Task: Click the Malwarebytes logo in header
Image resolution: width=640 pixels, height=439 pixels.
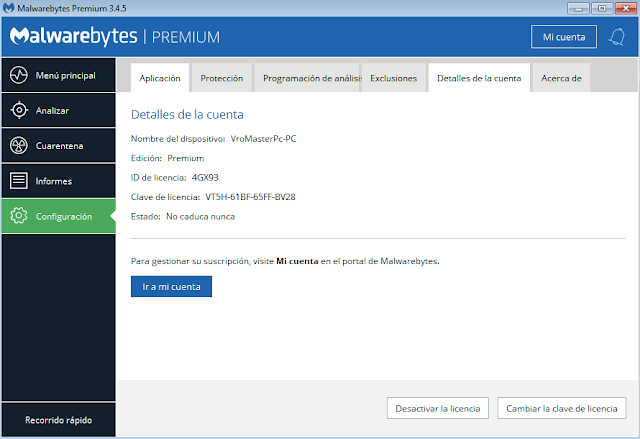Action: coord(73,36)
